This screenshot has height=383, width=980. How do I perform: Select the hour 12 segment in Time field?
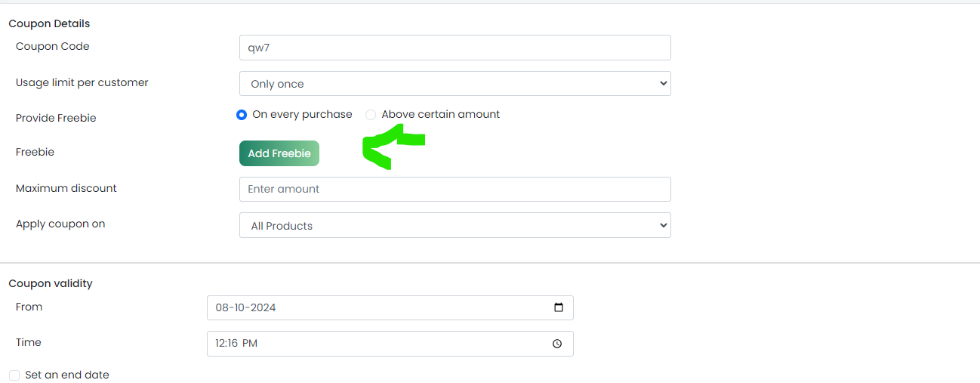click(220, 344)
